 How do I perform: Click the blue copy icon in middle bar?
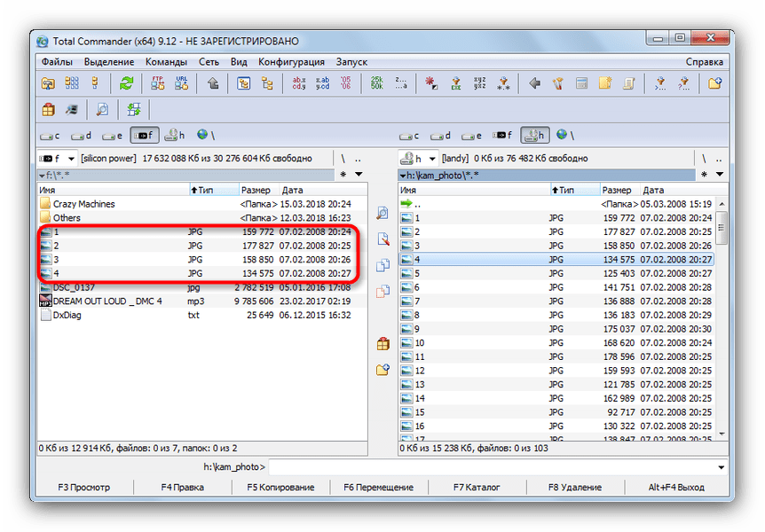pos(383,265)
